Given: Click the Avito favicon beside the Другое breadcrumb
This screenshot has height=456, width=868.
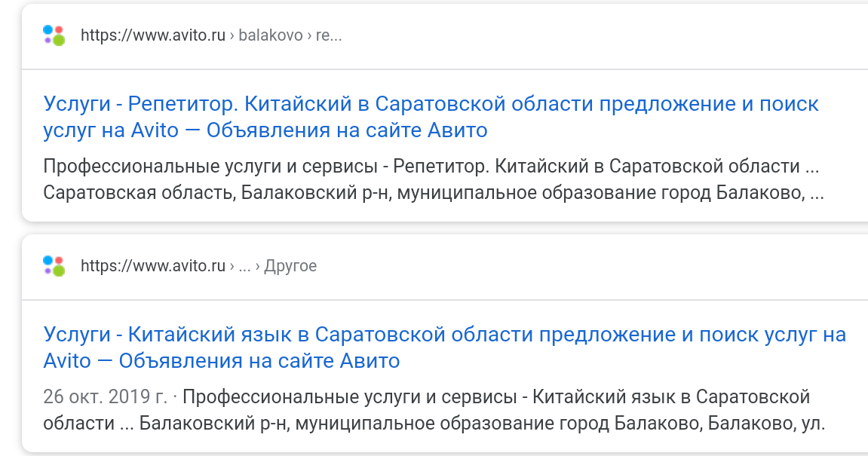Looking at the screenshot, I should click(54, 266).
